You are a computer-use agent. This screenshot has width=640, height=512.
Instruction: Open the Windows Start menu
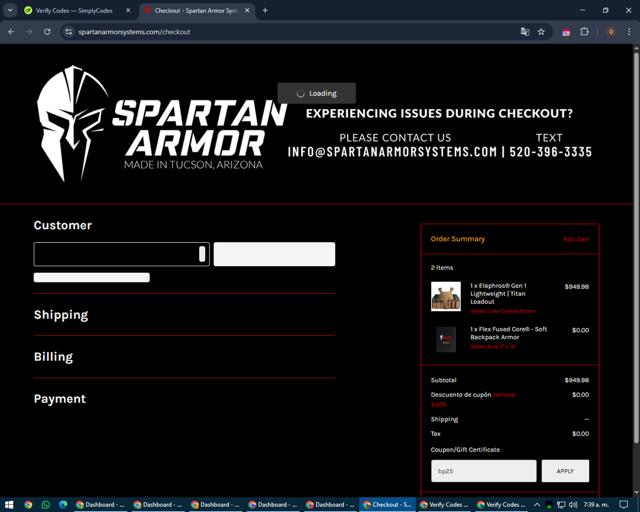click(9, 505)
